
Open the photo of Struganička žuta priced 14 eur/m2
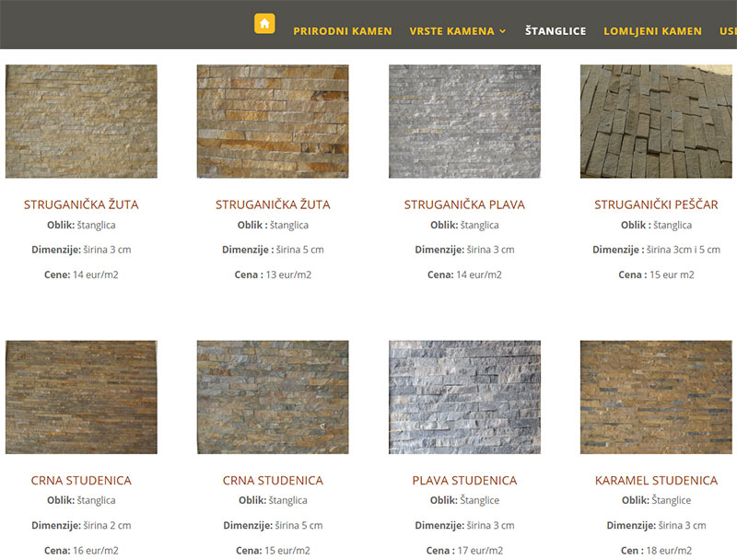(81, 122)
